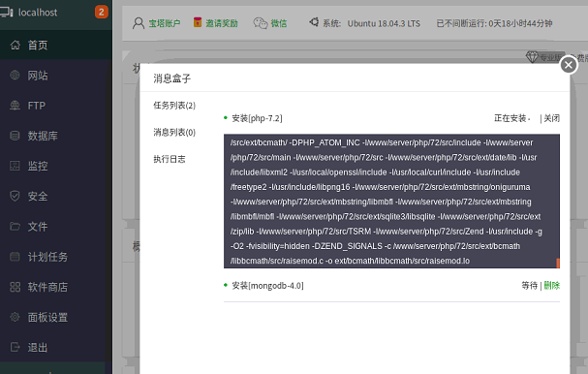
Task: Click the shield icon beside 安全
Action: pyautogui.click(x=15, y=196)
